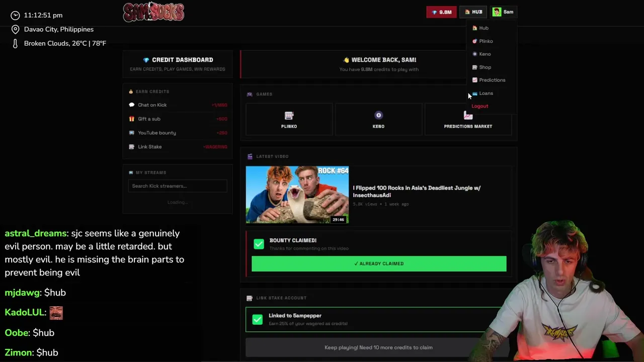The width and height of the screenshot is (644, 362).
Task: Open the Keno game card
Action: click(378, 119)
